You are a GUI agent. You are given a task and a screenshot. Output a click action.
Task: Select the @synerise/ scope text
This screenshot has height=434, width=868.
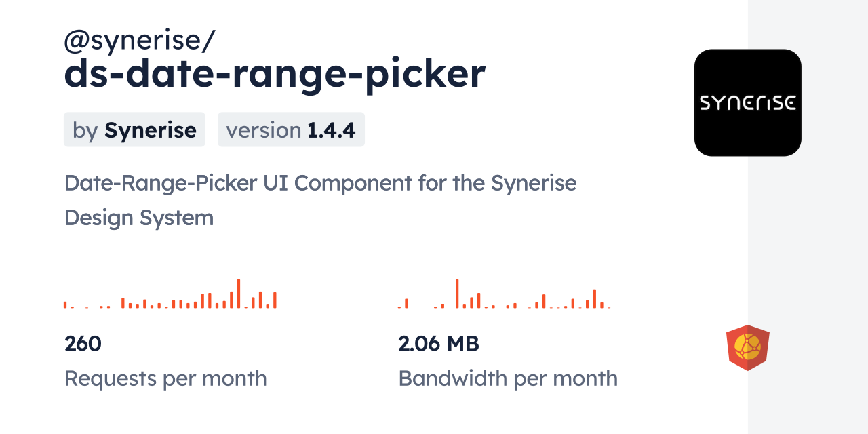139,41
